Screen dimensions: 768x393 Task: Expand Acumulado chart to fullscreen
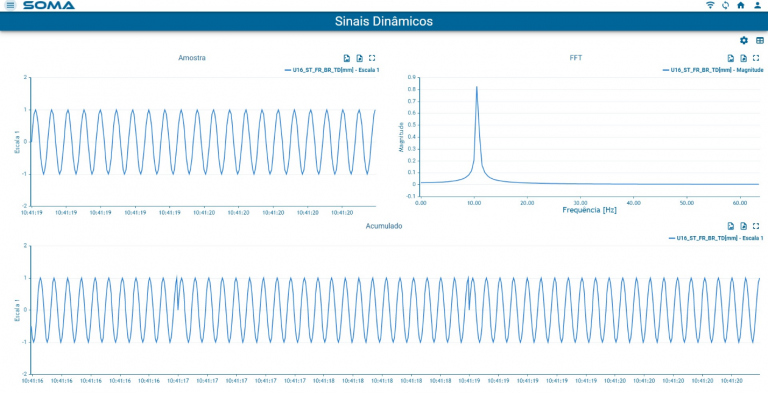(756, 226)
